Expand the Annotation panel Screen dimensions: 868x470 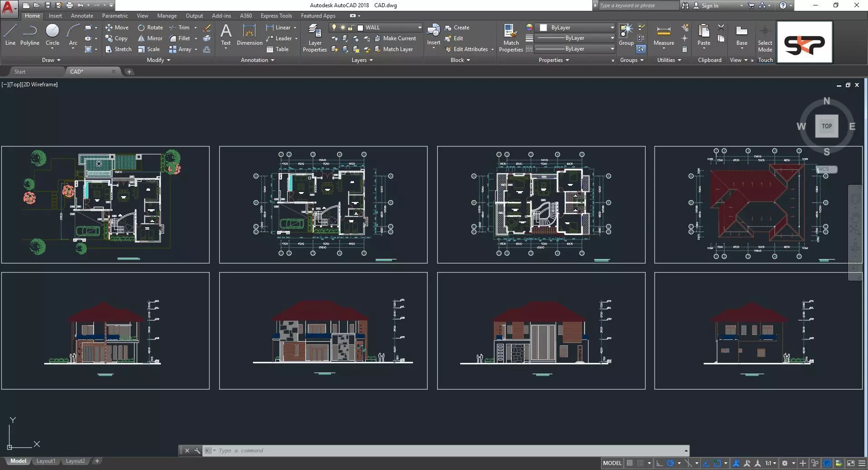click(257, 60)
